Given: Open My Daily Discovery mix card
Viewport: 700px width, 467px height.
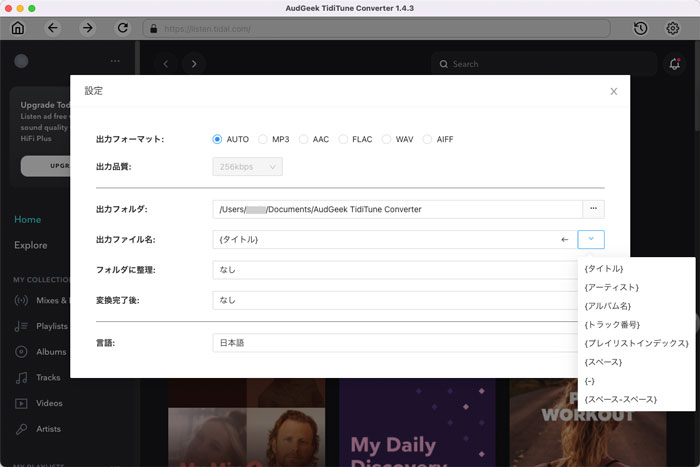Looking at the screenshot, I should (x=417, y=422).
